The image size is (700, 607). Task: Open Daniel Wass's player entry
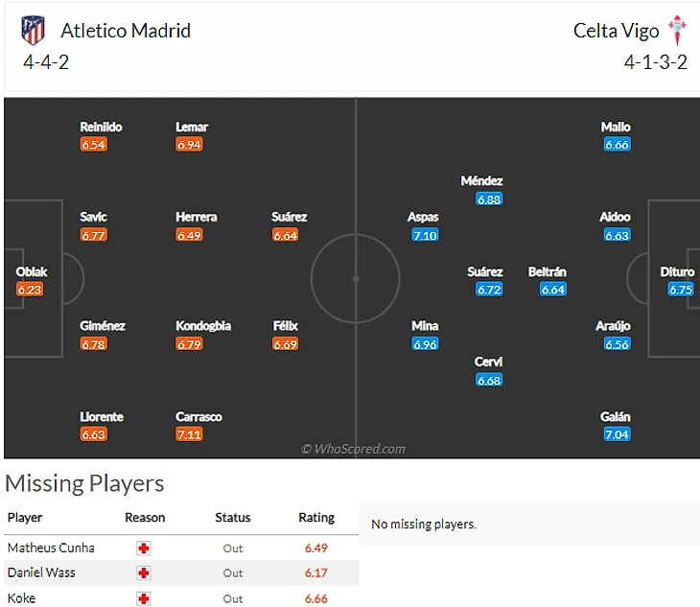[x=41, y=572]
